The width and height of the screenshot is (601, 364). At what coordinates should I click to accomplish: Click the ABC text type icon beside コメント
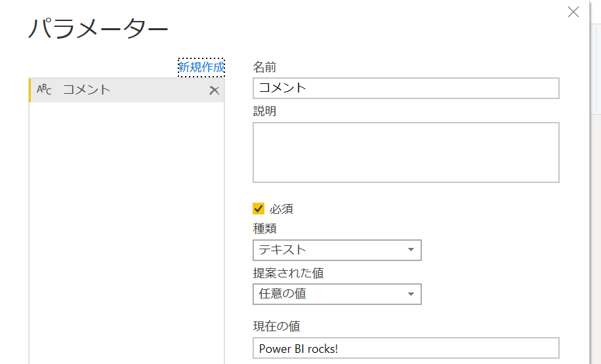tap(44, 90)
